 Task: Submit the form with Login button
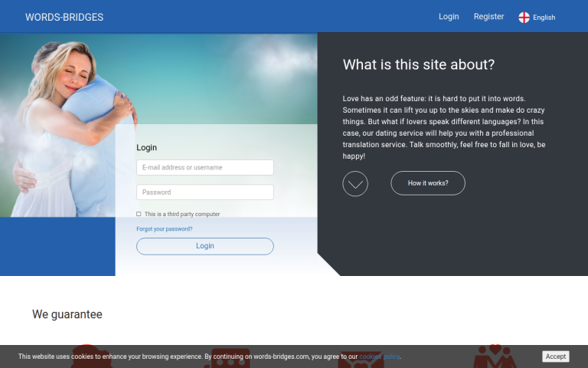(205, 246)
